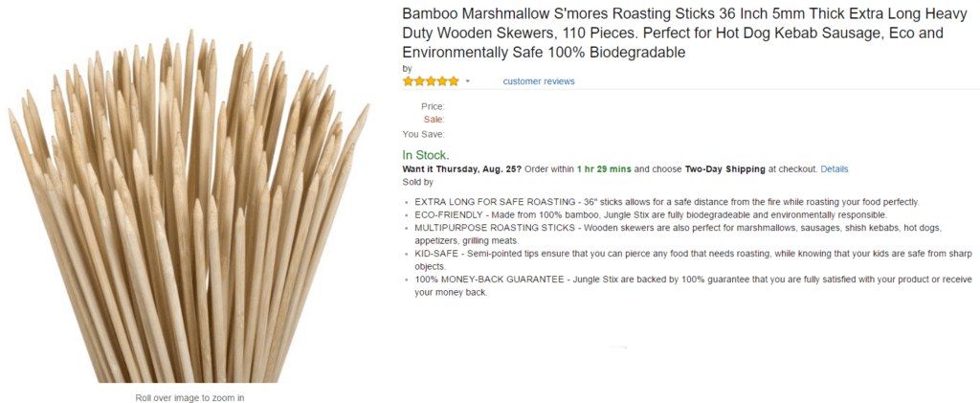Click the "Roll over image to zoom in" caption
The image size is (980, 403).
pyautogui.click(x=189, y=397)
